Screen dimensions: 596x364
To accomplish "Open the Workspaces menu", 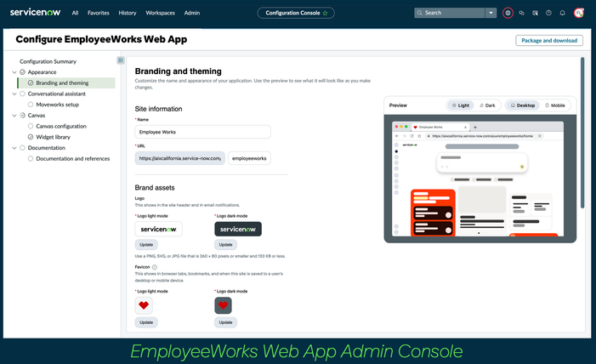I will click(160, 13).
